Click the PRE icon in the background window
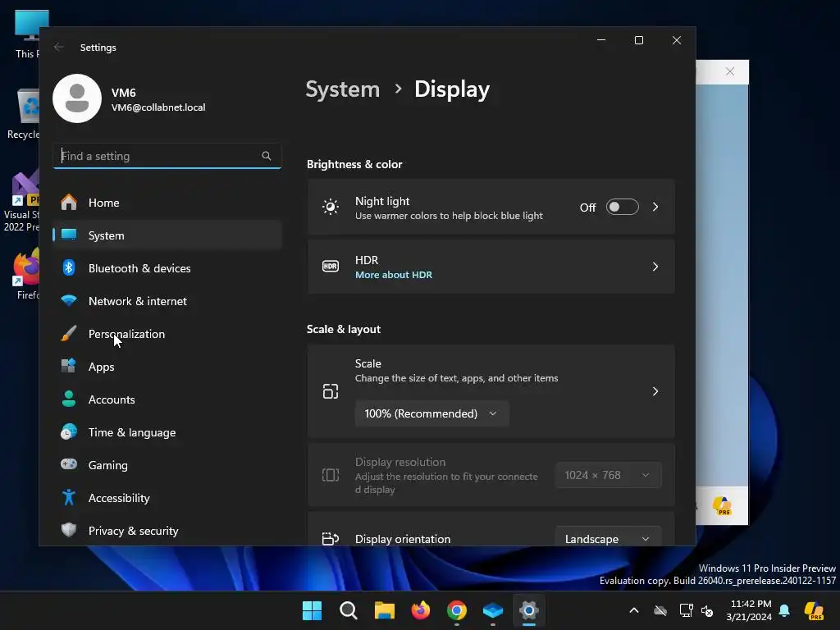Screen dimensions: 840x630 [x=722, y=505]
